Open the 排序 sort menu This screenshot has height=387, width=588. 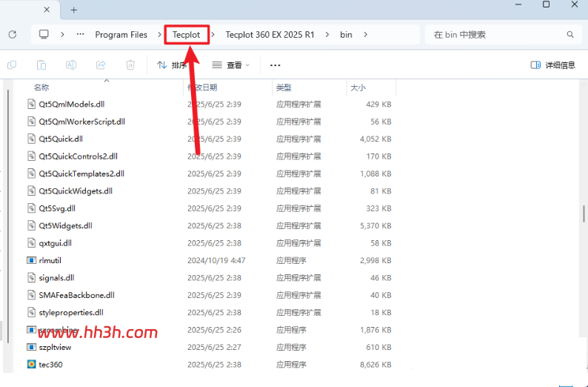(x=172, y=65)
